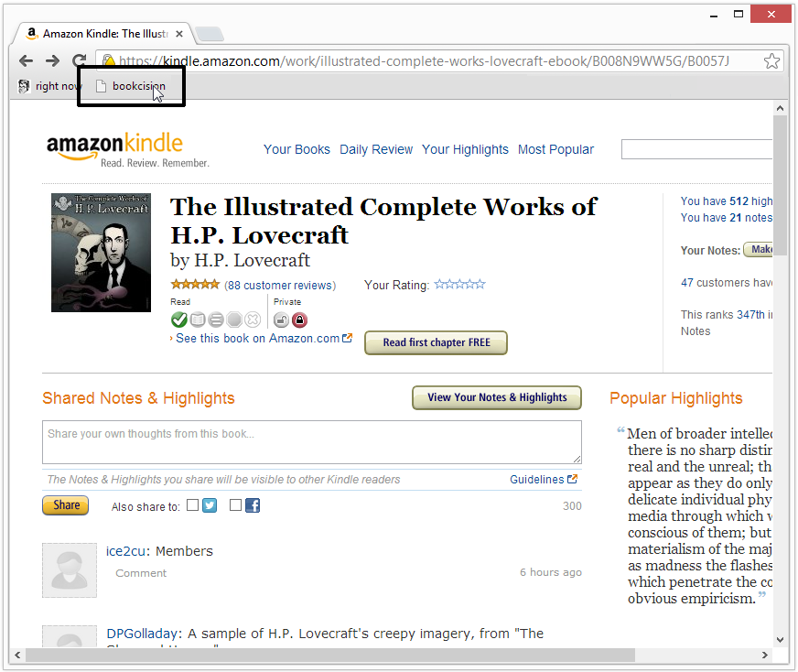View Most Popular section
The height and width of the screenshot is (672, 798).
(555, 149)
